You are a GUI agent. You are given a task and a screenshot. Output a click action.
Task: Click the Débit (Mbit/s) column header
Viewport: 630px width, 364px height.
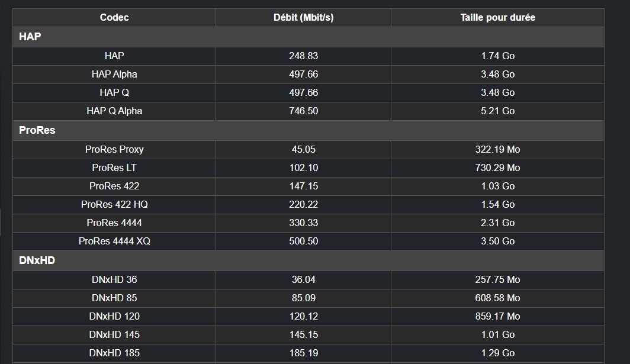[303, 18]
